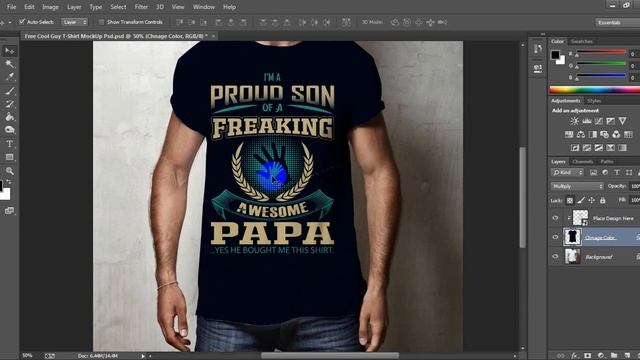640x360 pixels.
Task: Switch to the Channels tab
Action: click(x=582, y=162)
